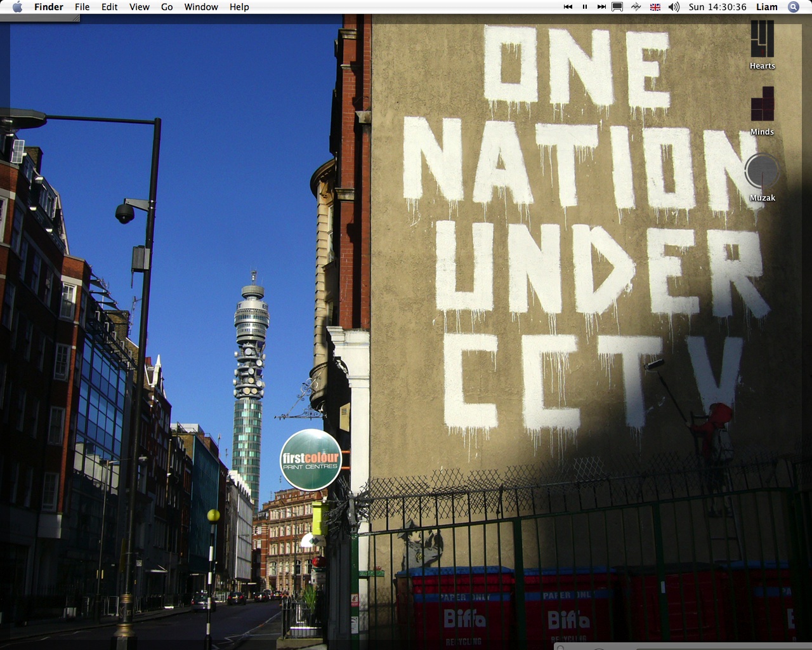This screenshot has height=650, width=812.
Task: Skip to previous track in menu bar
Action: (x=568, y=7)
